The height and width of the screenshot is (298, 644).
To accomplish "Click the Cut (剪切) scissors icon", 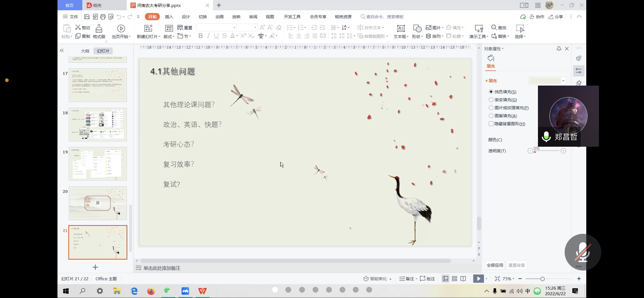I will click(78, 27).
